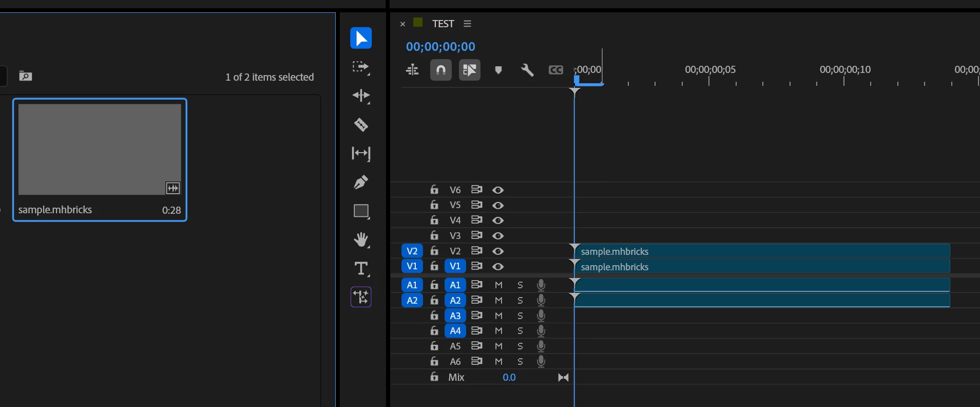Open Timeline Display Settings wrench
The width and height of the screenshot is (980, 407).
pos(527,70)
